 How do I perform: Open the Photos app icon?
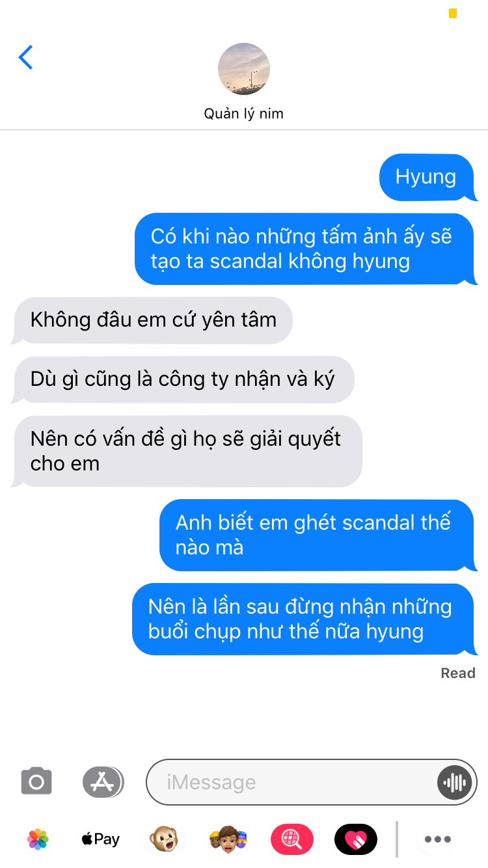coord(38,839)
